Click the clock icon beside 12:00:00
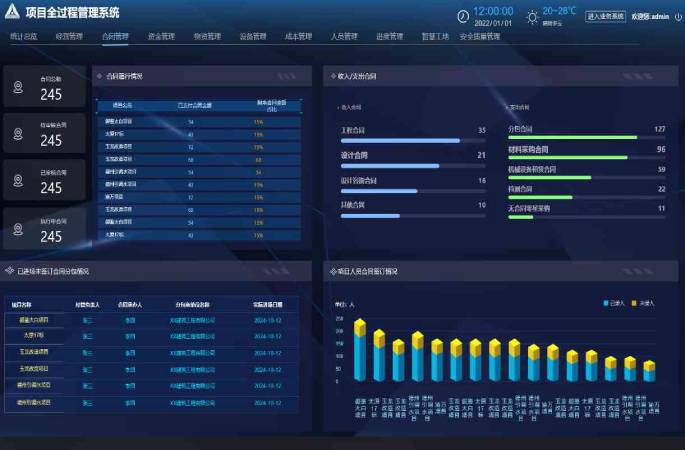Screen dimensions: 685x450 click(463, 16)
